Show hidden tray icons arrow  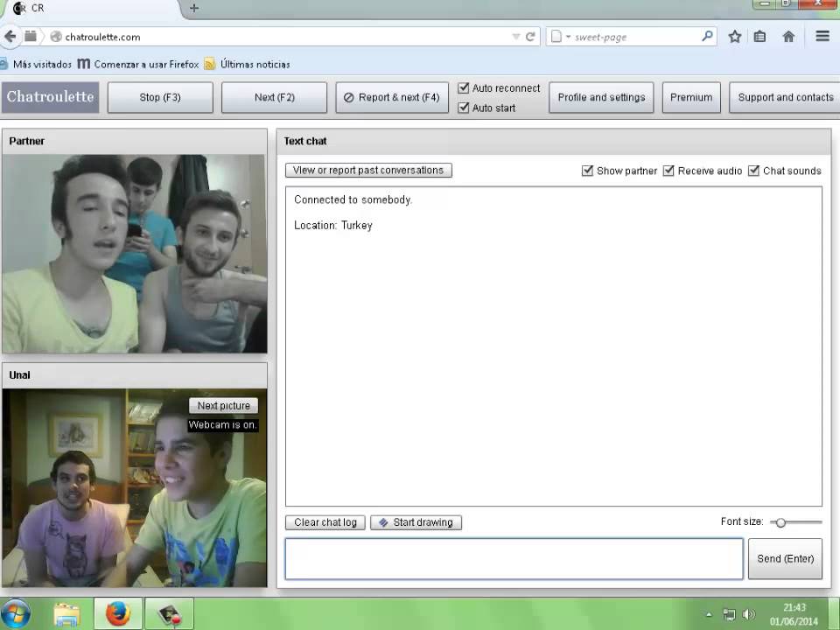(709, 614)
